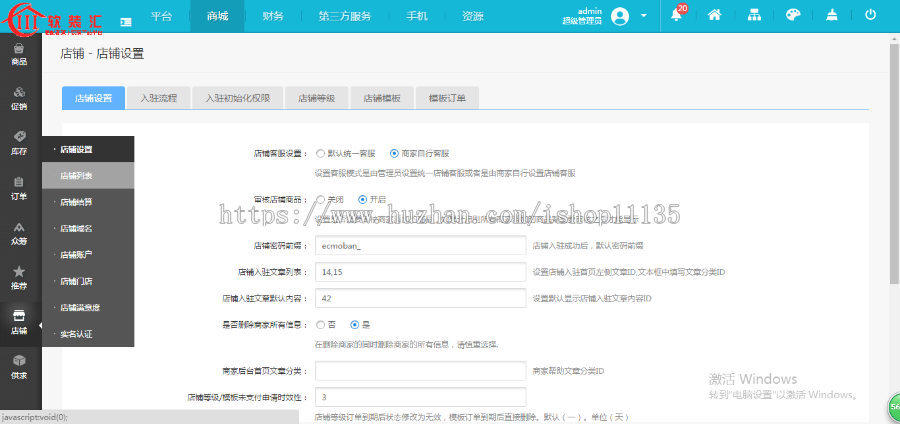Select 商家自行客服 radio option

click(x=394, y=154)
